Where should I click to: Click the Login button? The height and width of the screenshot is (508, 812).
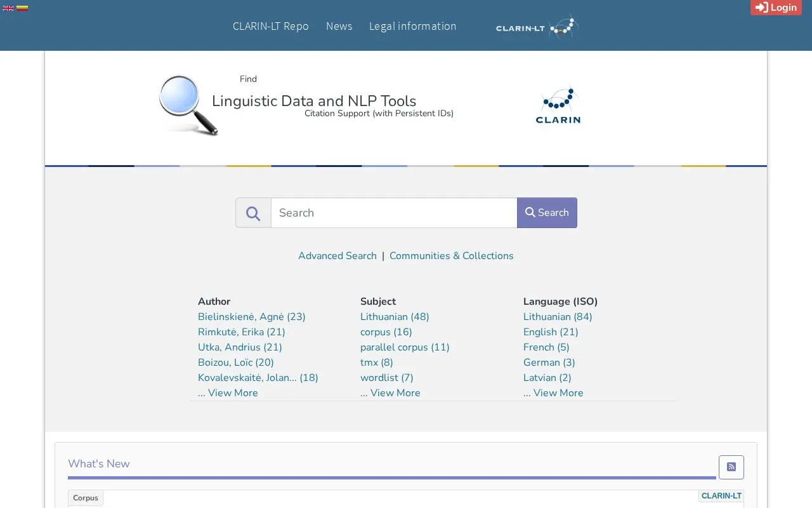(x=776, y=8)
